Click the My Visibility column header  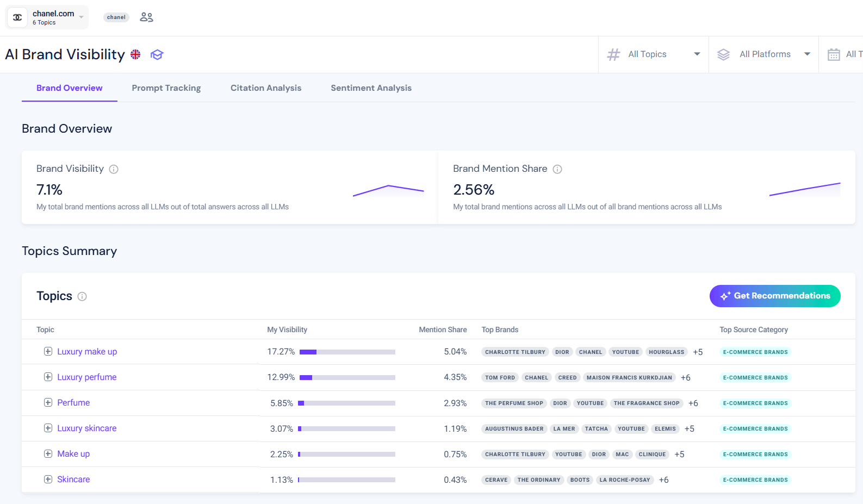click(x=287, y=330)
